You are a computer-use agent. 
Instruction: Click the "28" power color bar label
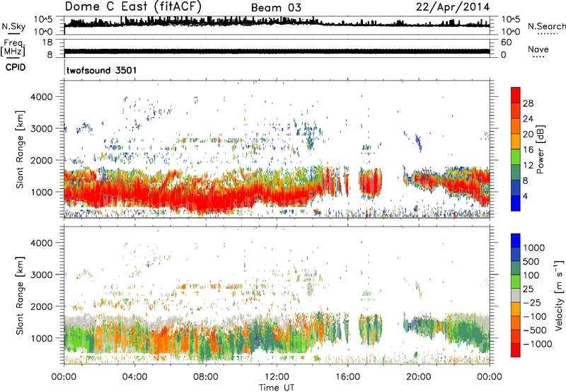click(x=528, y=103)
